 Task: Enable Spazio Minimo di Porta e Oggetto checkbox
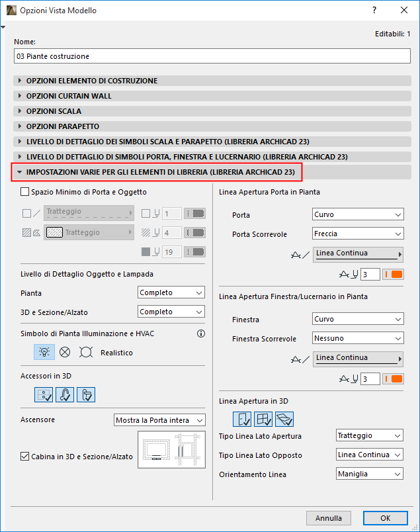(24, 192)
